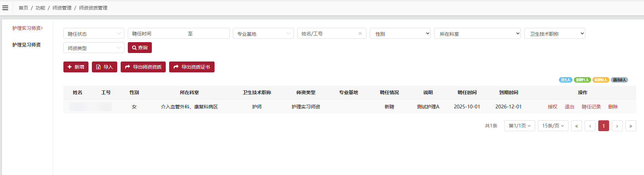Click 授权 in the 测试护理A row
This screenshot has height=175, width=644.
coord(552,107)
